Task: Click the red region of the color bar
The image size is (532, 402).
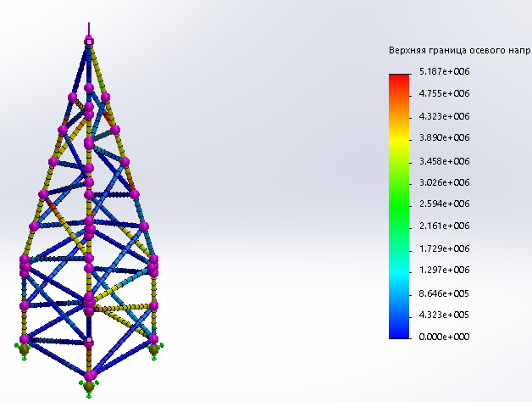Action: [398, 81]
